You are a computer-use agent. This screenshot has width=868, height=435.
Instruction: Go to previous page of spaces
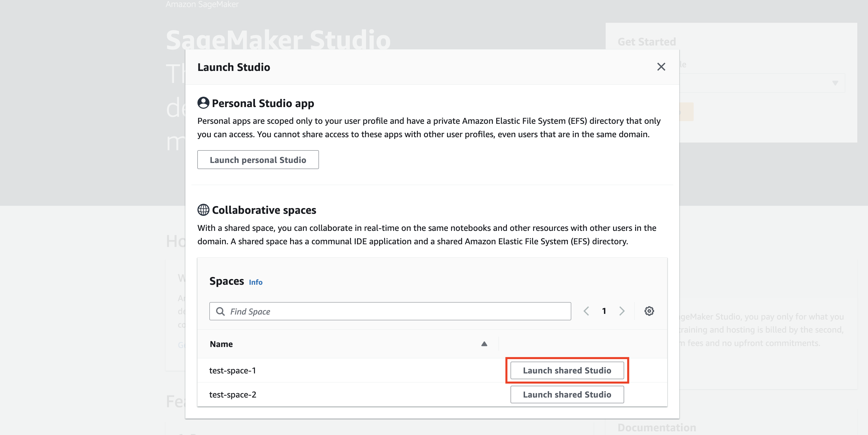tap(586, 311)
